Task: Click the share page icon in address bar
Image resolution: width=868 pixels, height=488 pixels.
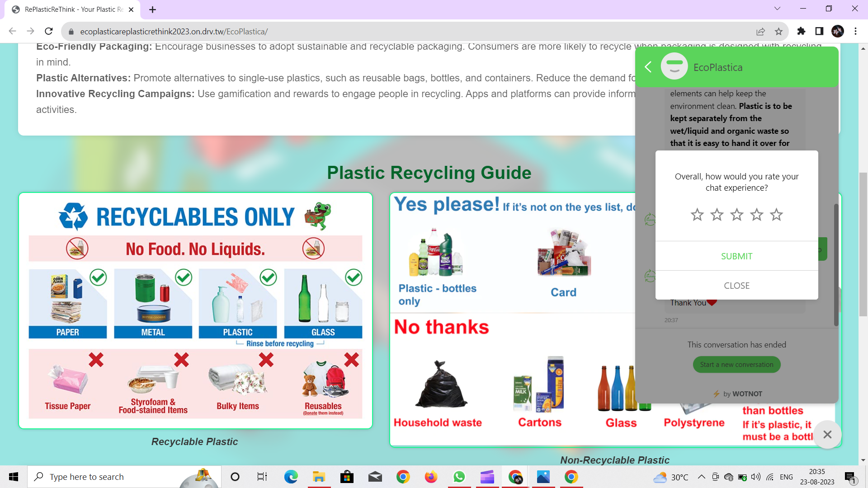Action: point(760,32)
